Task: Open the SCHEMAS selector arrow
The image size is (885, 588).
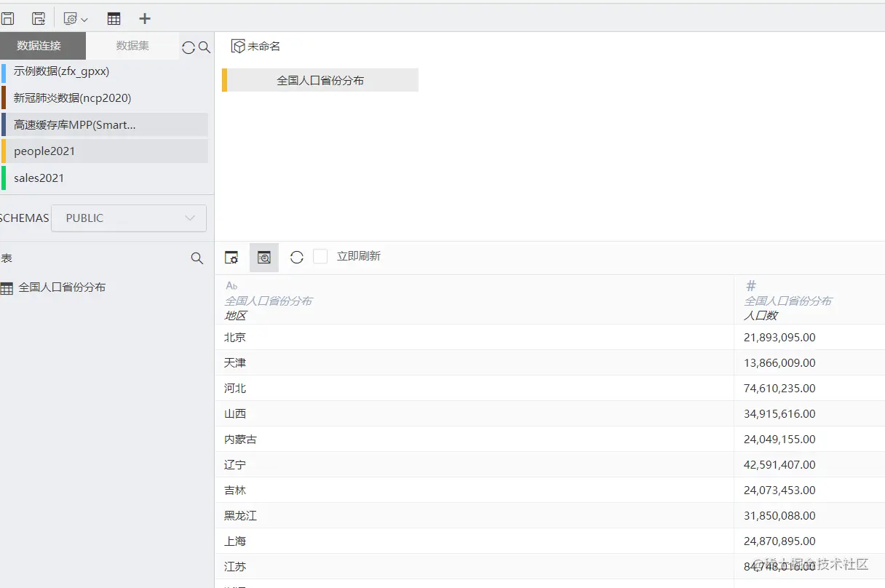Action: pyautogui.click(x=189, y=218)
